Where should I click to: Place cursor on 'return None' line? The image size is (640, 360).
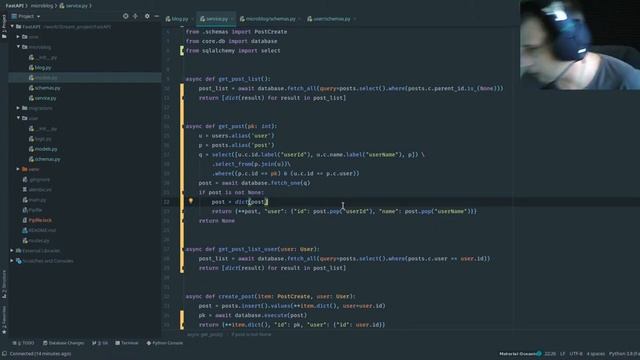pos(217,221)
